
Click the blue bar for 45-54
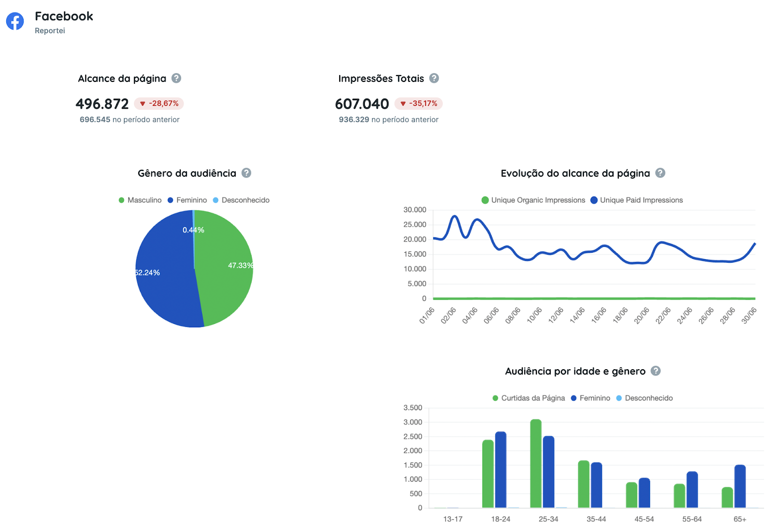[644, 493]
